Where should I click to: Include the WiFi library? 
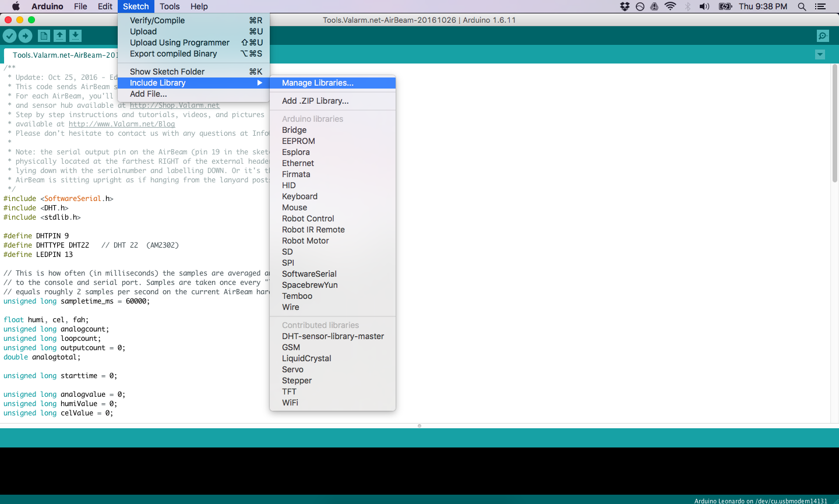click(x=333, y=403)
